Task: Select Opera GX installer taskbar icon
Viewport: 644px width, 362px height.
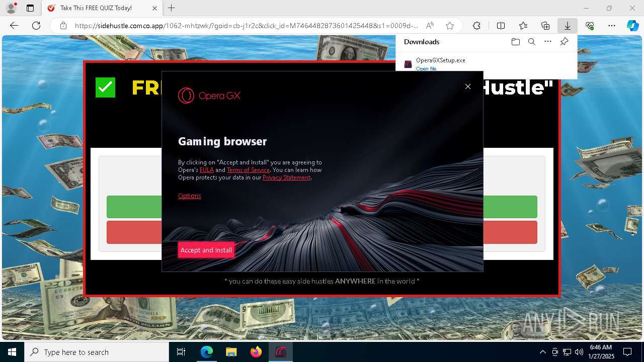Action: (281, 352)
